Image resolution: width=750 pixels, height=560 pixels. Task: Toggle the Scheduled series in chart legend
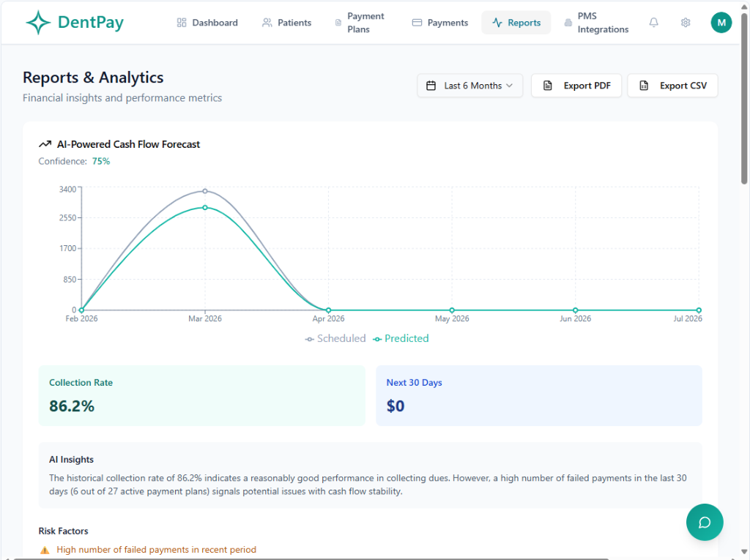tap(335, 339)
